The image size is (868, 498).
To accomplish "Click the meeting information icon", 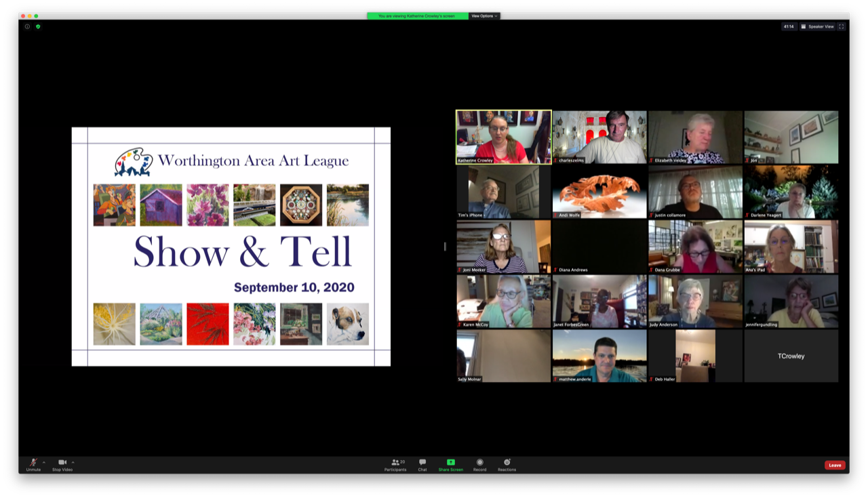I will 27,26.
